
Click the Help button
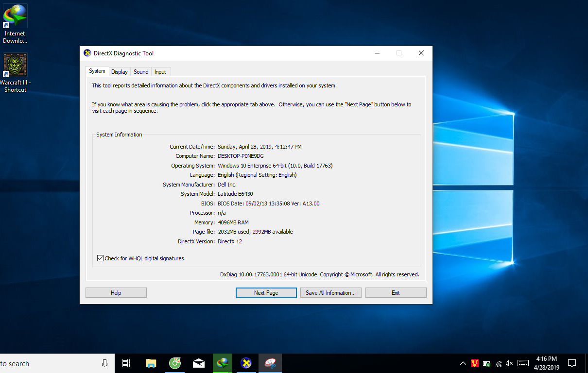click(x=116, y=292)
